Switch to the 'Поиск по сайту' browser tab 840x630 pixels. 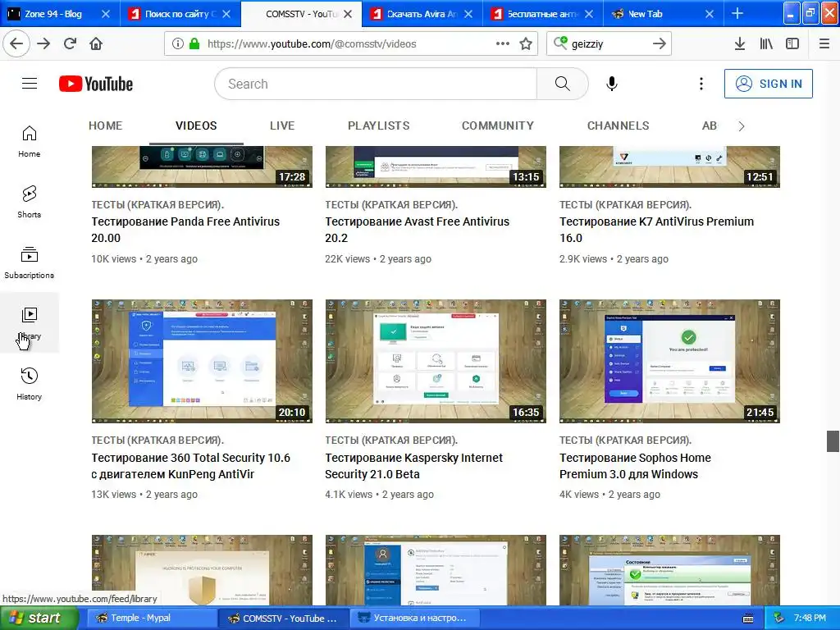coord(177,14)
